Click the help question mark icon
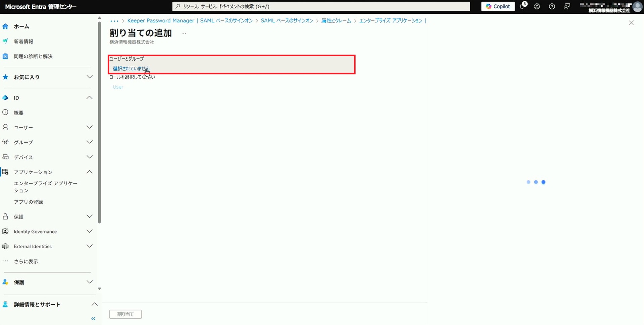644x325 pixels. coord(552,6)
